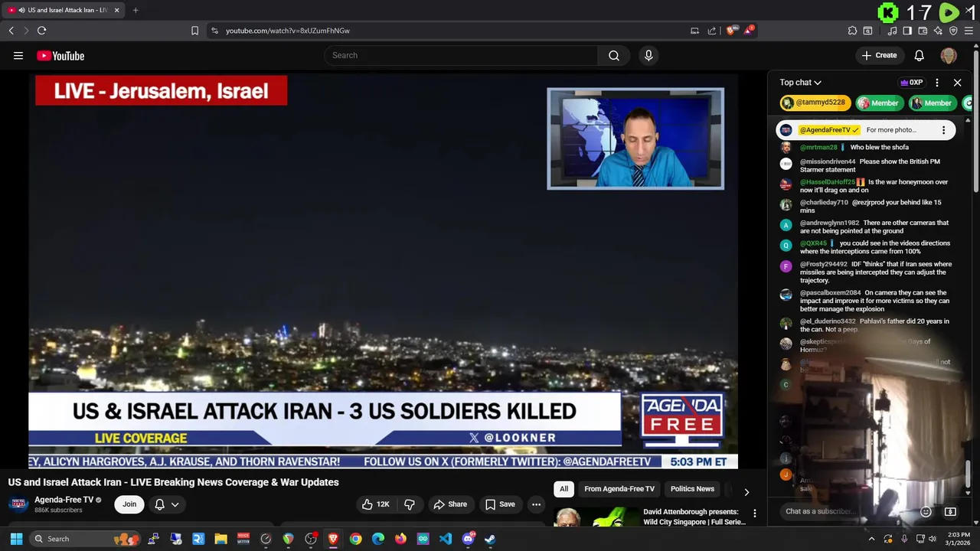Click the search magnifier button
The height and width of the screenshot is (551, 980).
614,55
